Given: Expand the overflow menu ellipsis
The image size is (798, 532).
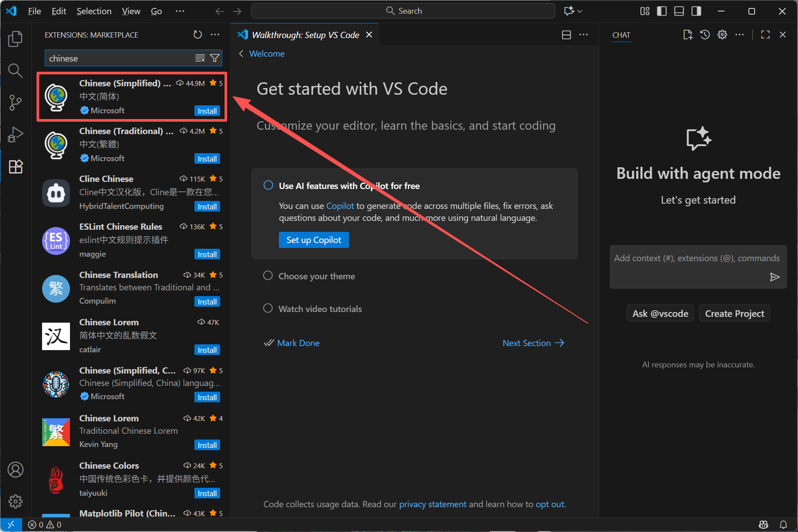Looking at the screenshot, I should [180, 11].
